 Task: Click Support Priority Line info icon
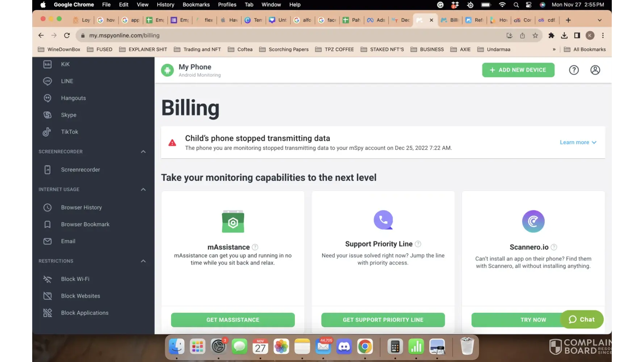[418, 244]
